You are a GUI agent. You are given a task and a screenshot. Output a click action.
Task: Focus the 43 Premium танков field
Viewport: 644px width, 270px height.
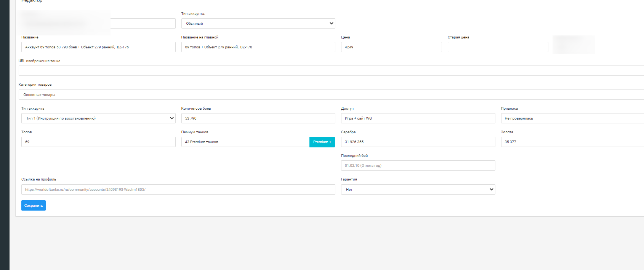pyautogui.click(x=245, y=142)
